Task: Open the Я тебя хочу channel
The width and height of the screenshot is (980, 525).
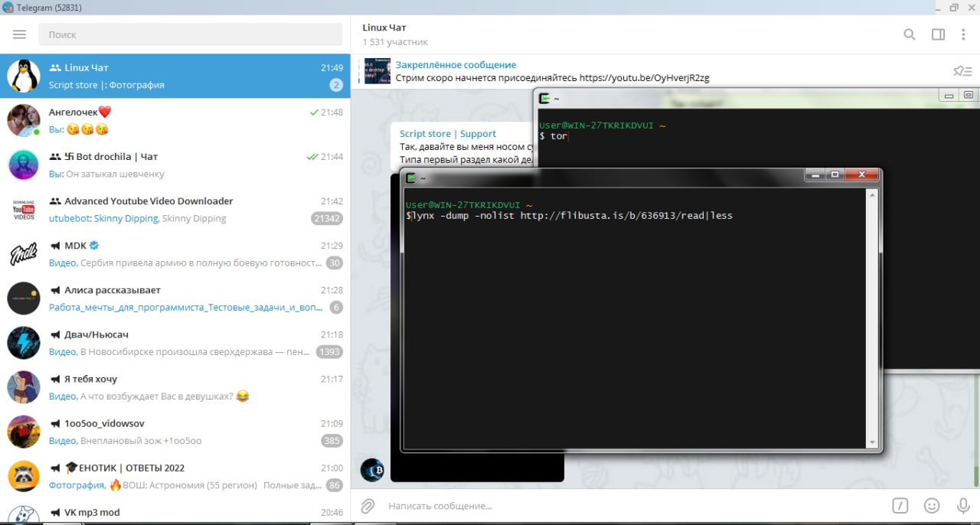Action: [x=175, y=386]
